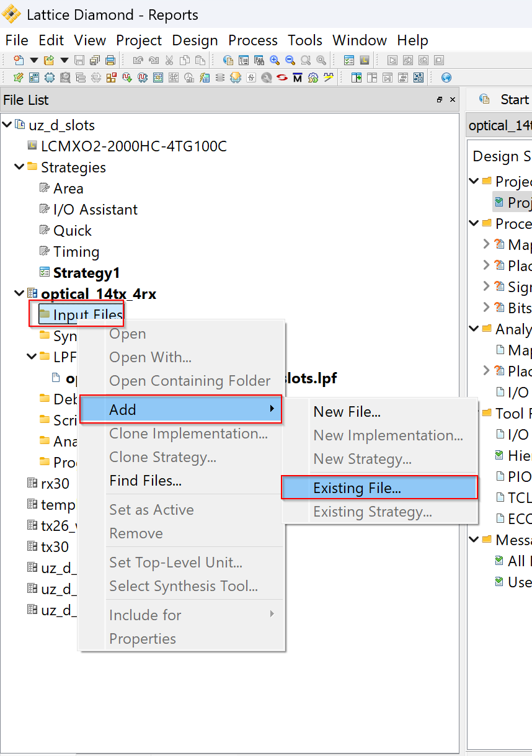Select the Quick strategy
The image size is (532, 756).
point(73,231)
